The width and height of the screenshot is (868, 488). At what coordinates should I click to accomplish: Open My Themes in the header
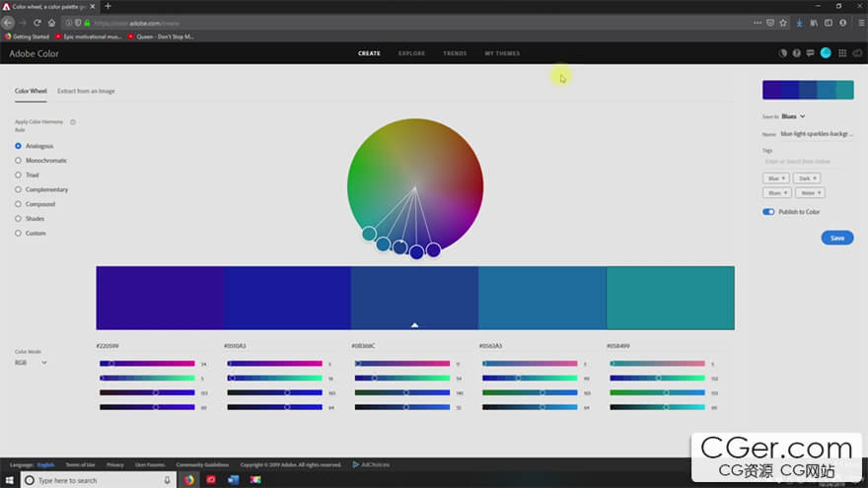[502, 53]
